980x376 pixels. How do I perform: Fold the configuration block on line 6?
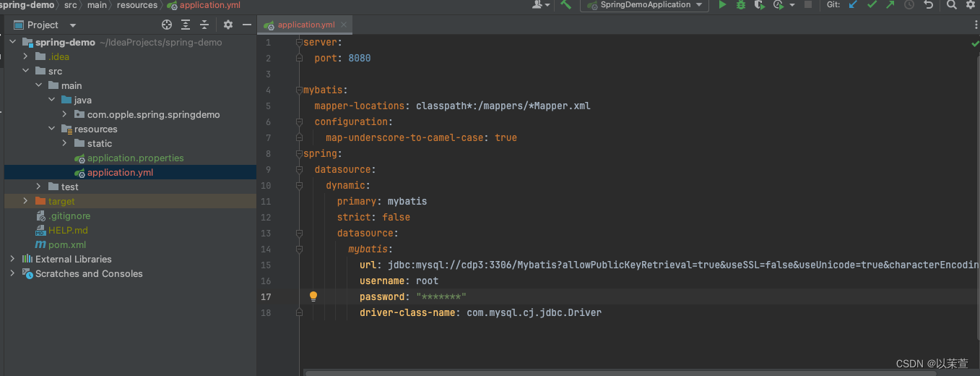pyautogui.click(x=299, y=122)
